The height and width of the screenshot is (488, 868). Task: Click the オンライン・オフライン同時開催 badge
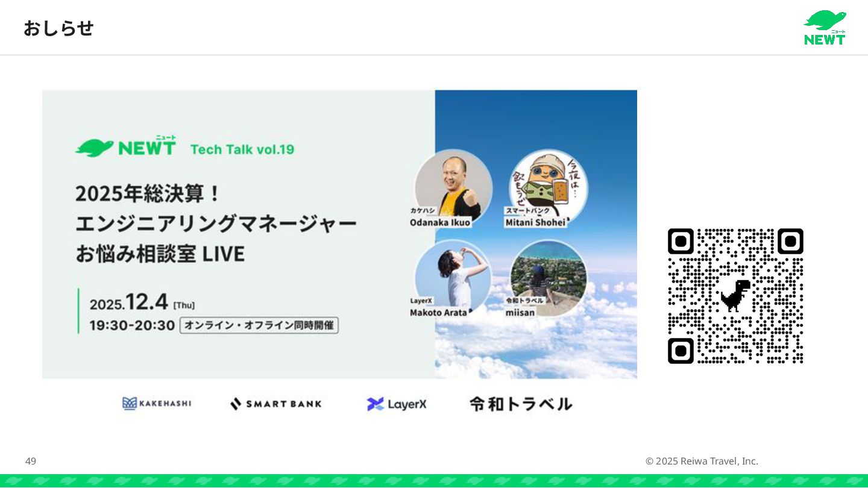click(259, 325)
